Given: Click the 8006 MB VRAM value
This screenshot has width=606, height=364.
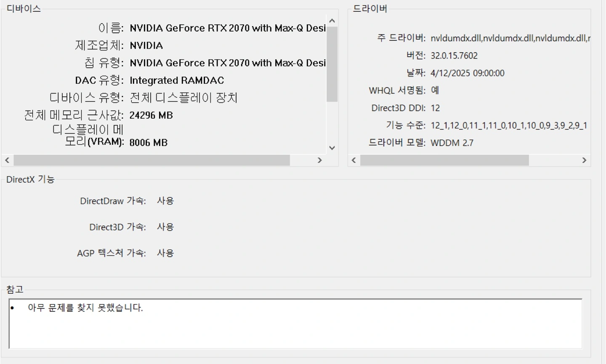Looking at the screenshot, I should click(x=149, y=143).
